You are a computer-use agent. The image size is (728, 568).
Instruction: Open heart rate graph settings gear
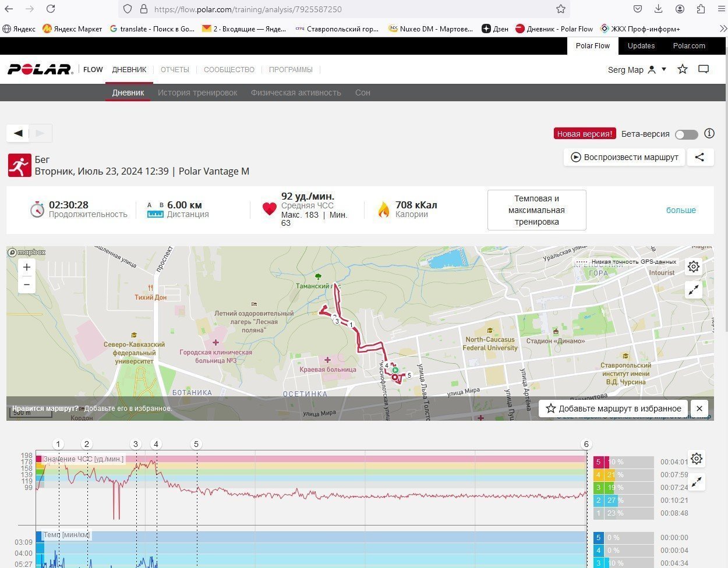pyautogui.click(x=697, y=459)
